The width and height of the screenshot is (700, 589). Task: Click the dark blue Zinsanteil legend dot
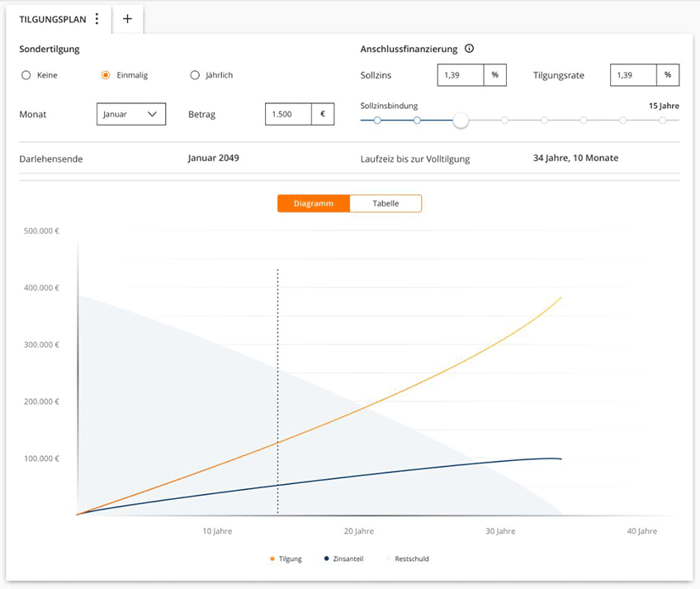(x=327, y=559)
